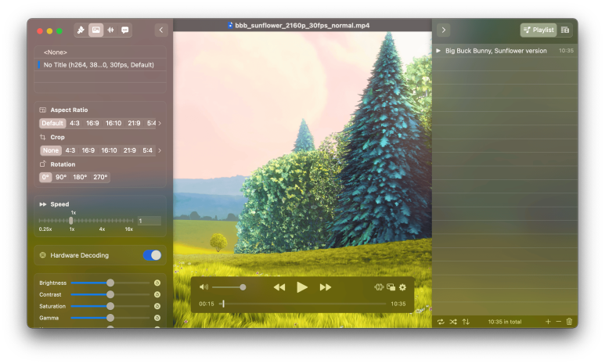Image resolution: width=605 pixels, height=364 pixels.
Task: Click the volume slider
Action: [229, 287]
